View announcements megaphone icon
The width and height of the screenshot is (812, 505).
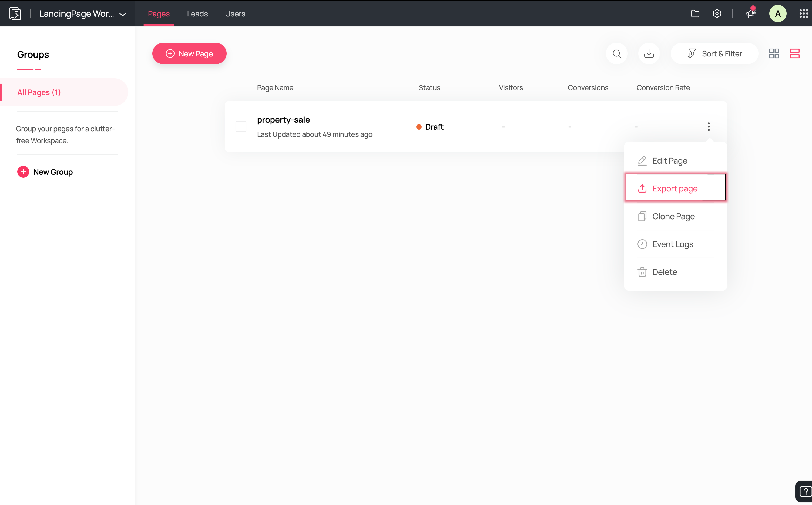(x=750, y=14)
